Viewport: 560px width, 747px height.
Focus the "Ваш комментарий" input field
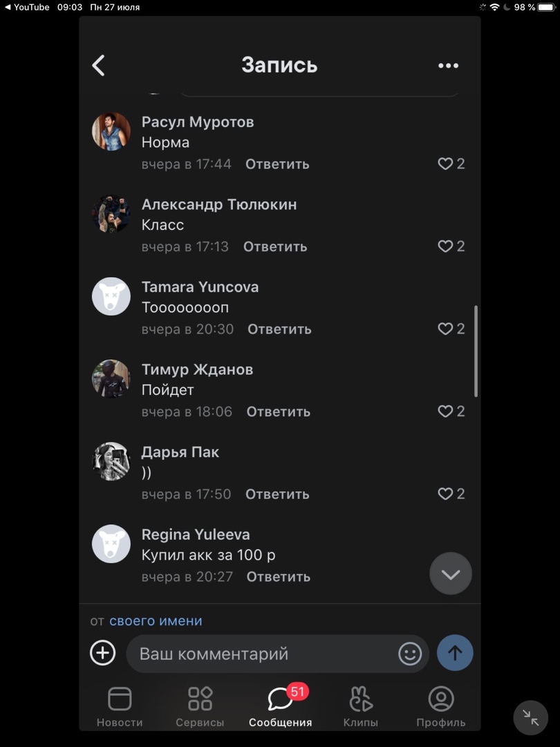(263, 654)
